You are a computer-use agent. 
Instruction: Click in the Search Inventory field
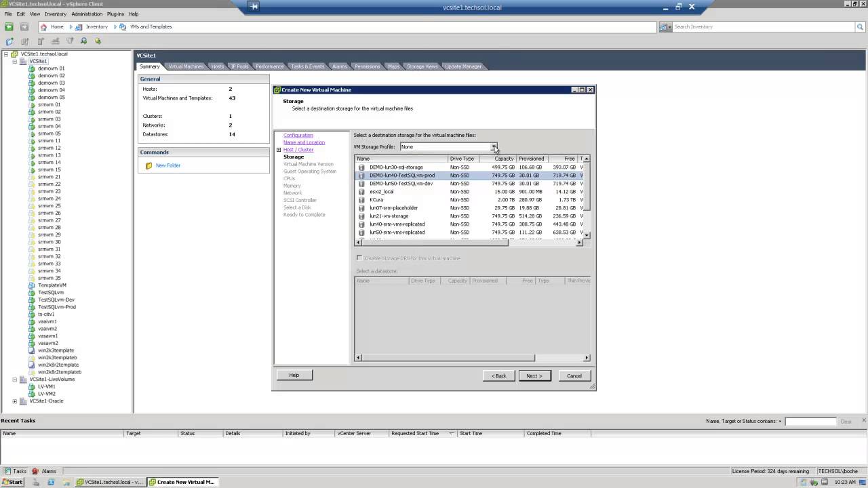click(764, 27)
